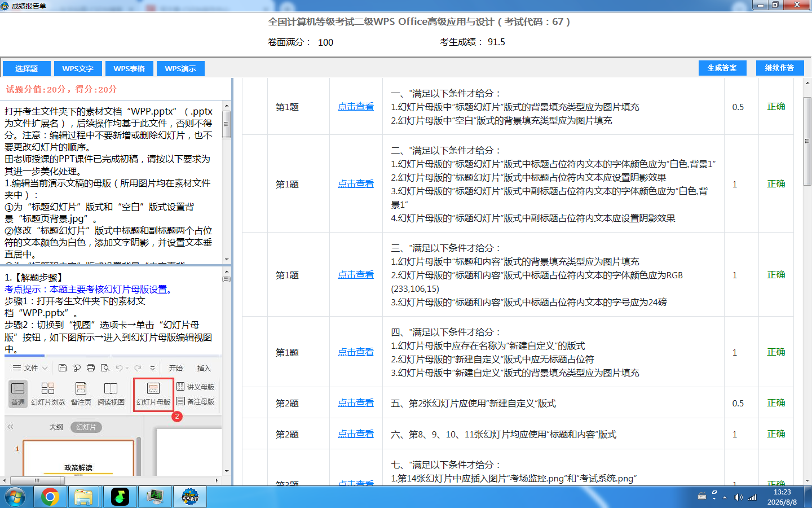Screen dimensions: 812x508
Task: Open 点击查看 for the RGB (233,106,15) row
Action: coord(356,275)
